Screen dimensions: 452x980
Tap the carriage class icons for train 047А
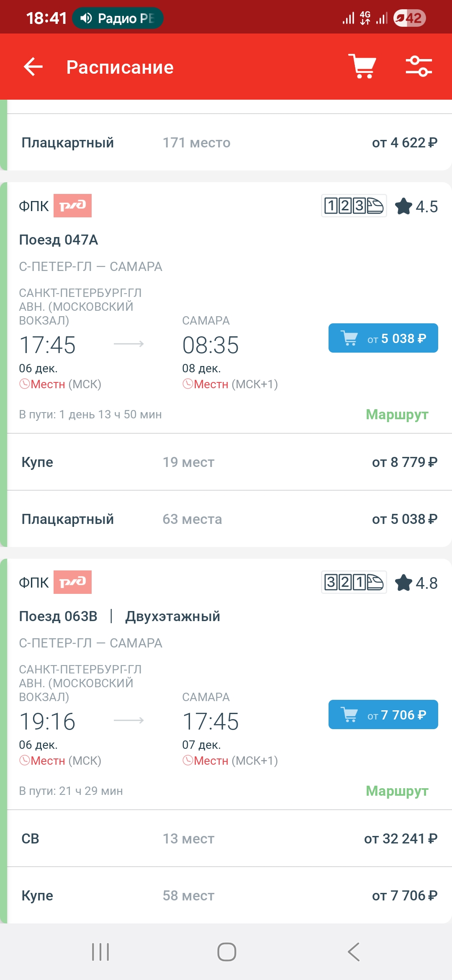354,206
